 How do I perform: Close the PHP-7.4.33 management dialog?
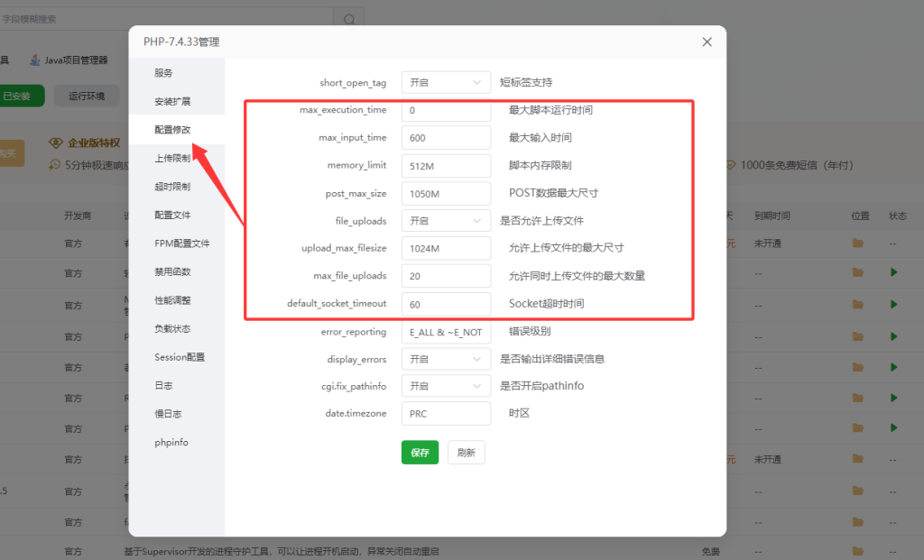pyautogui.click(x=707, y=41)
